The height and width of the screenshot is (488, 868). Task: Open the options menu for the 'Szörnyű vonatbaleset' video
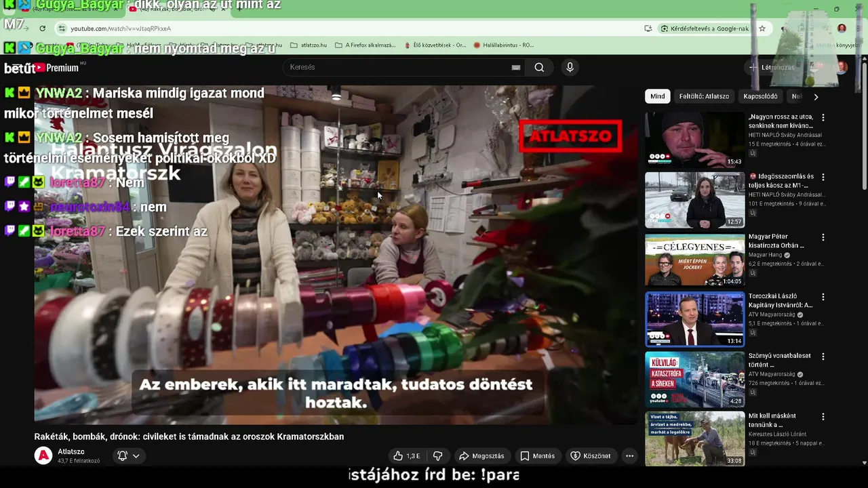tap(823, 357)
